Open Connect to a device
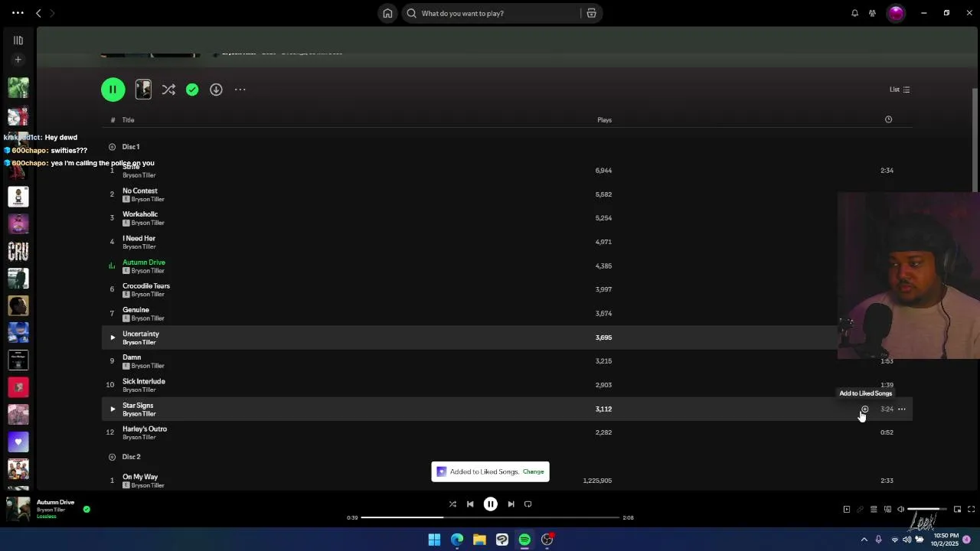 click(887, 510)
